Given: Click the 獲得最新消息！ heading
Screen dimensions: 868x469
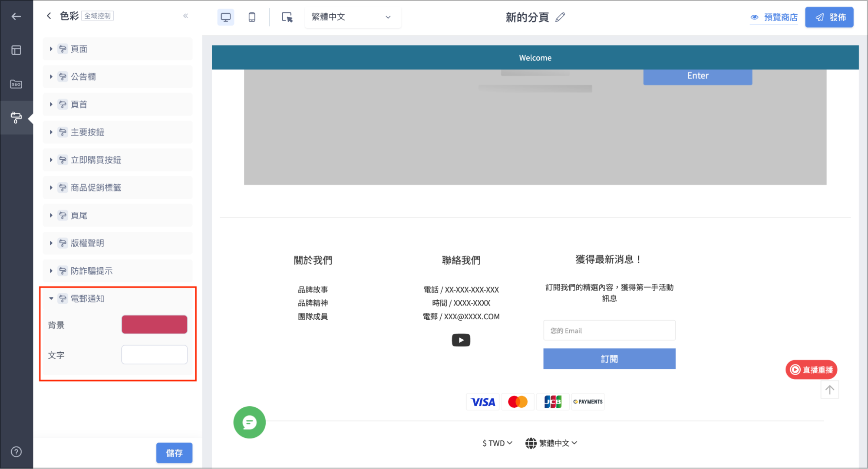Looking at the screenshot, I should coord(609,259).
